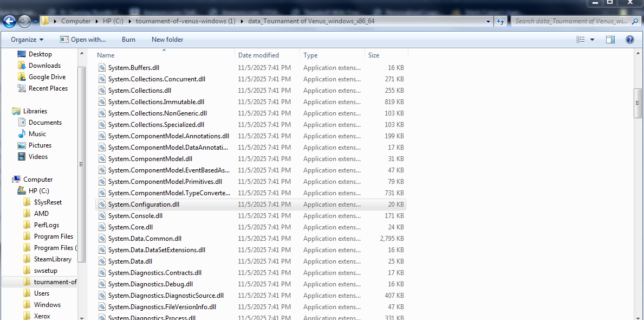Click the System.Collections.Specialized.dll file icon
Screen dimensions: 644x320
(102, 125)
